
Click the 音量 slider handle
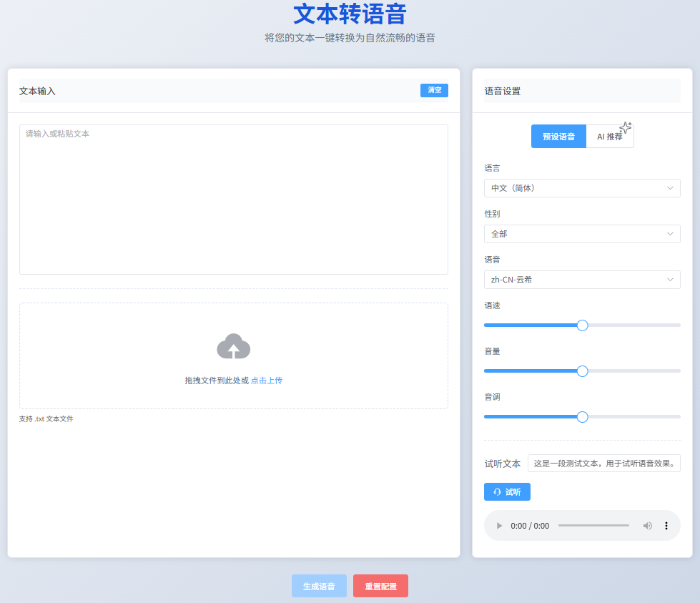pyautogui.click(x=582, y=371)
